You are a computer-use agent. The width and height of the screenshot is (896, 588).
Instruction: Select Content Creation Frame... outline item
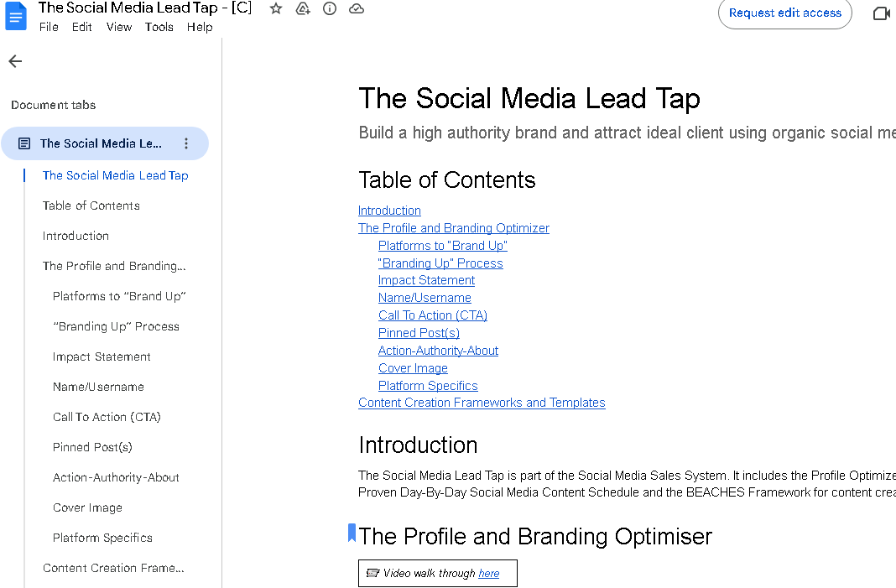[113, 568]
